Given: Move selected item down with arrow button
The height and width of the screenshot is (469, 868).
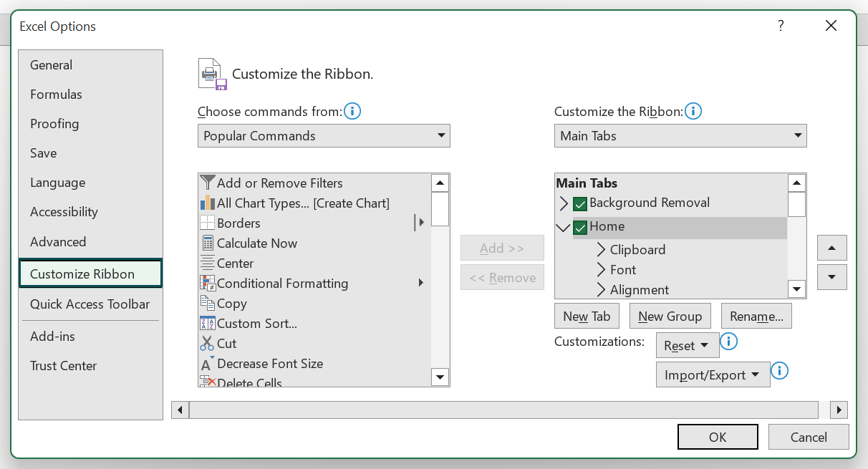Looking at the screenshot, I should [831, 277].
